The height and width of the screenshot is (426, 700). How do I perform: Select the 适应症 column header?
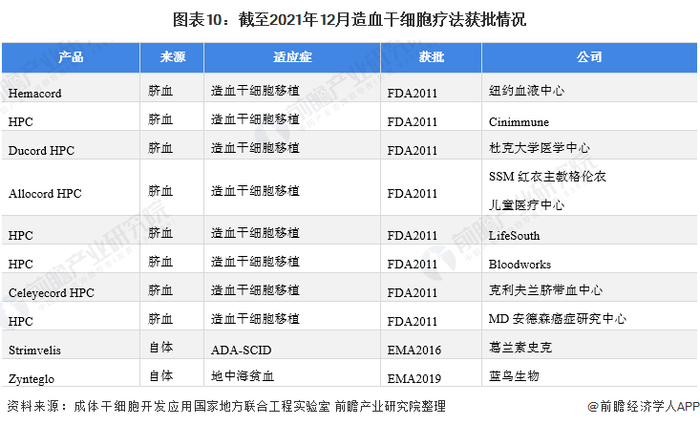click(292, 57)
